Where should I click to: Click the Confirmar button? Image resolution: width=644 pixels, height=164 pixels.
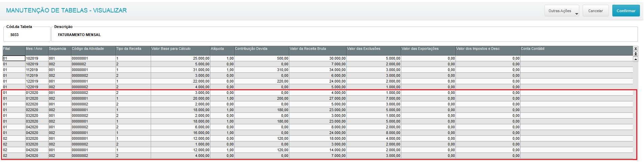[626, 11]
